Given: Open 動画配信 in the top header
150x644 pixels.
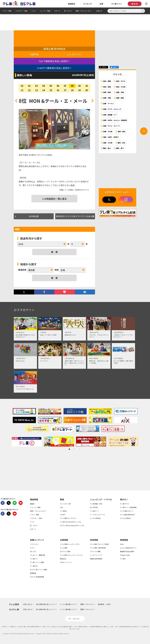Looking at the screenshot, I should pyautogui.click(x=71, y=4).
